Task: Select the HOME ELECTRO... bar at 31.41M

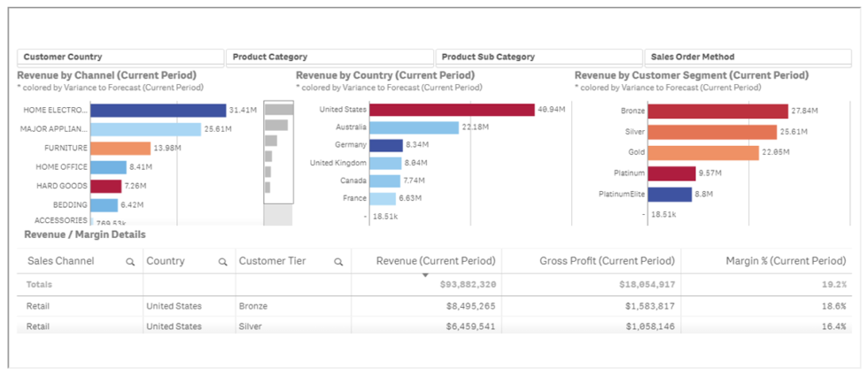Action: click(x=159, y=111)
